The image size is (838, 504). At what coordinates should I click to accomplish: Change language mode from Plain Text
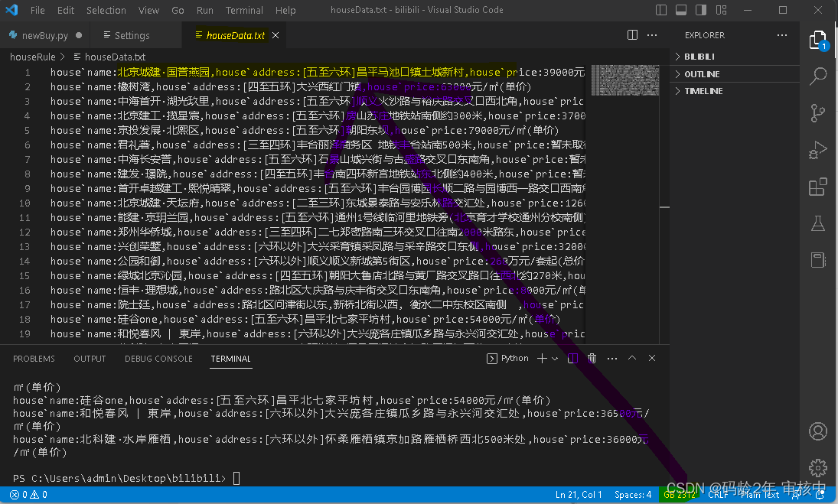(x=760, y=495)
